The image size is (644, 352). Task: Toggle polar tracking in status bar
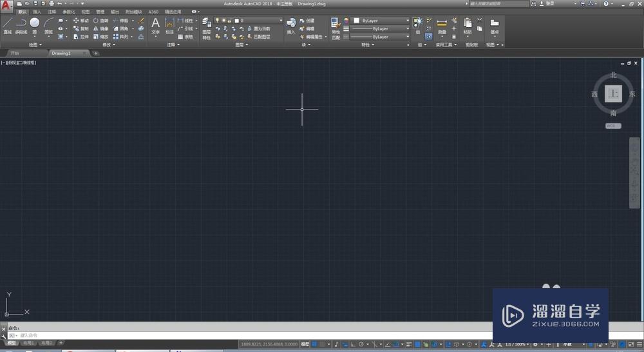pos(361,344)
